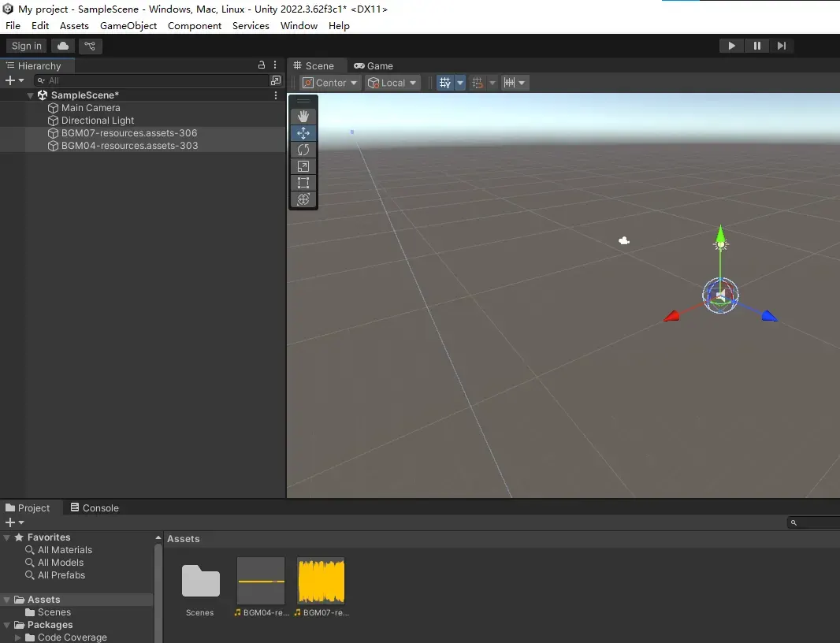Screen dimensions: 840x643
Task: Select the Scale tool
Action: 303,166
